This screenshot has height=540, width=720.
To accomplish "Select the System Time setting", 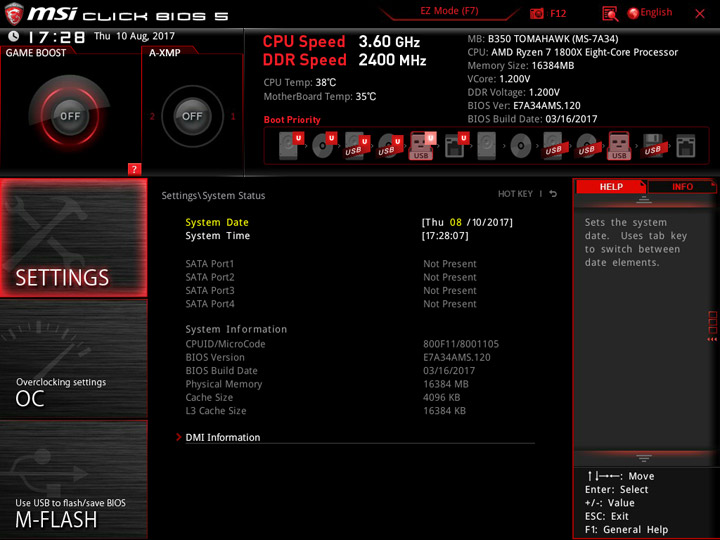I will click(218, 236).
